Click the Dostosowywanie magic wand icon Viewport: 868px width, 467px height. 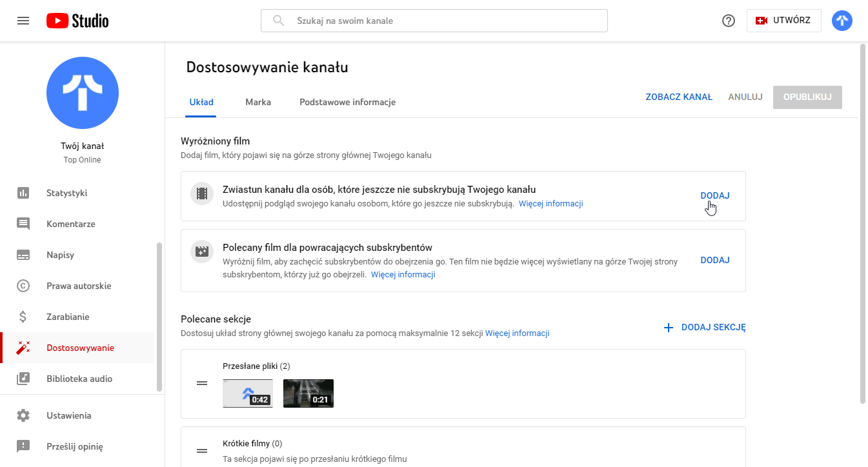(23, 348)
